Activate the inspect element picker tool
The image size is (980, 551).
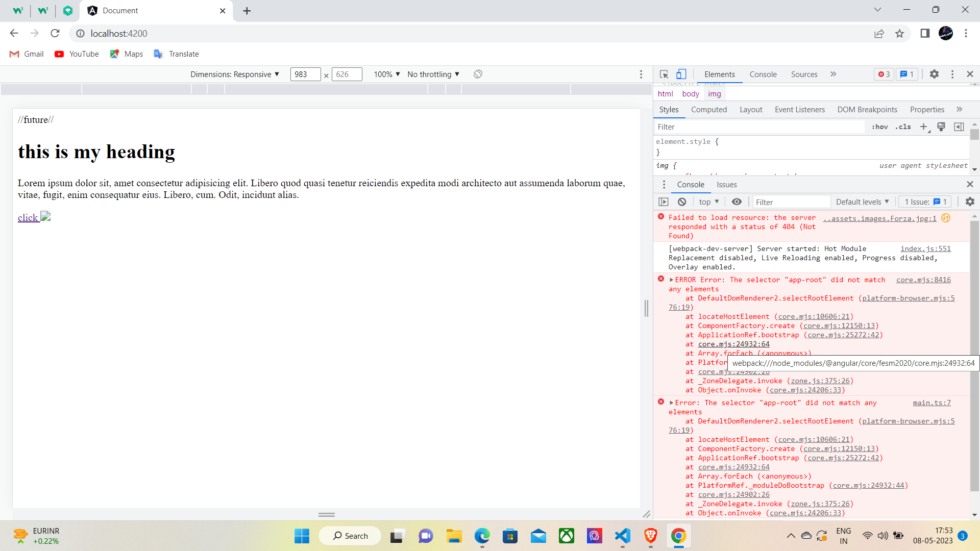point(664,74)
